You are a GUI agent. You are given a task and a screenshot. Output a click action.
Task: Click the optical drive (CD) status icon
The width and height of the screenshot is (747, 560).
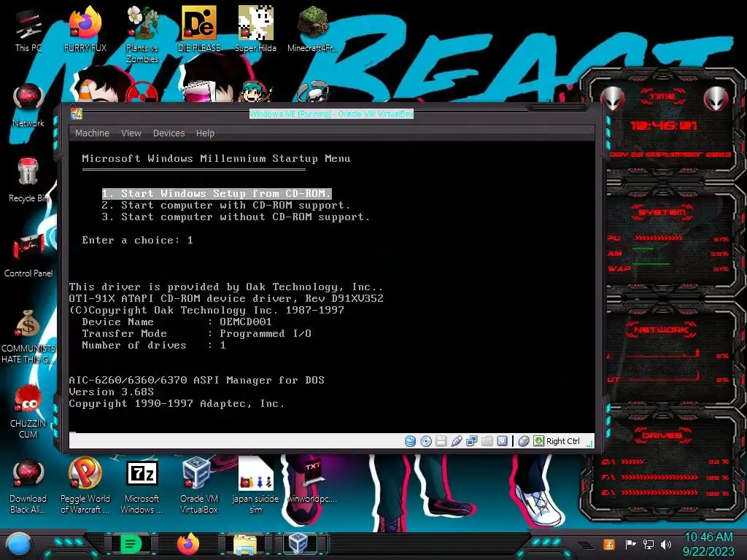pyautogui.click(x=426, y=441)
